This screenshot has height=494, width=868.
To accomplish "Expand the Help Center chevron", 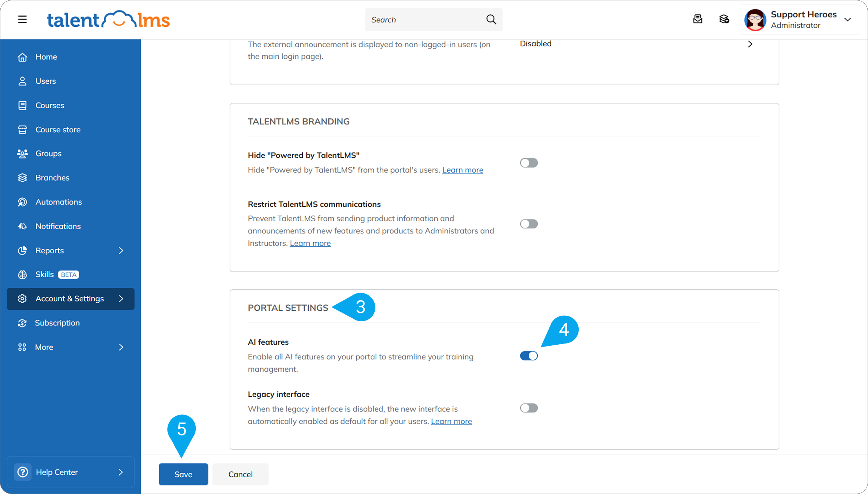I will click(x=121, y=472).
